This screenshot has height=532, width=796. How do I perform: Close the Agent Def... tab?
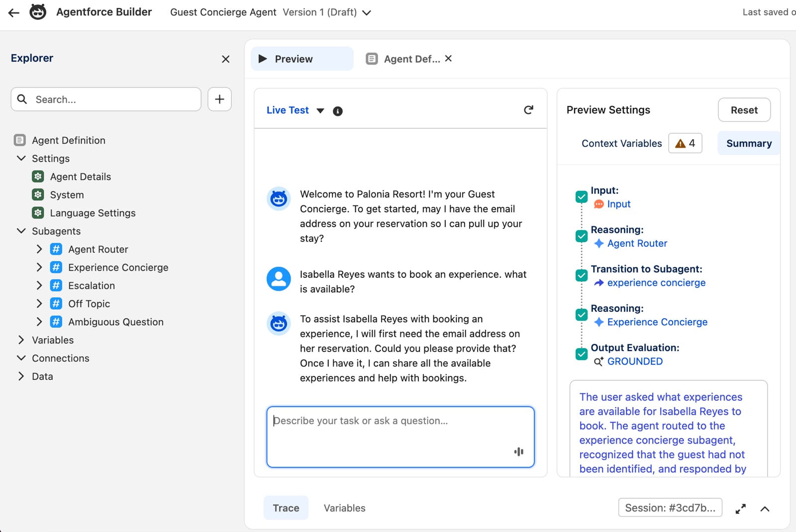pyautogui.click(x=448, y=59)
